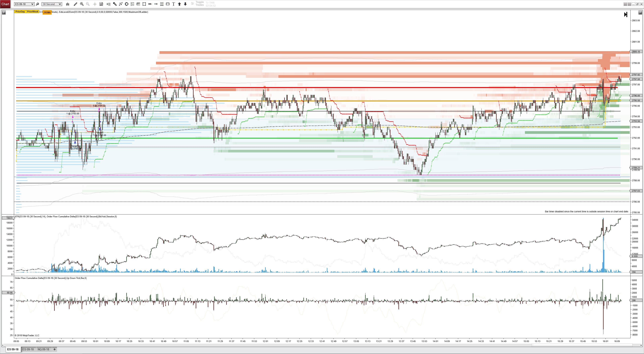This screenshot has width=644, height=354.
Task: Click the 09:05 time axis label
Action: coord(16,341)
